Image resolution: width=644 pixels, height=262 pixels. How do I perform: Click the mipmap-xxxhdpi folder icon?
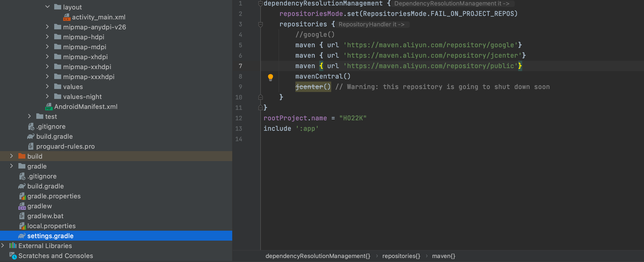coord(58,77)
